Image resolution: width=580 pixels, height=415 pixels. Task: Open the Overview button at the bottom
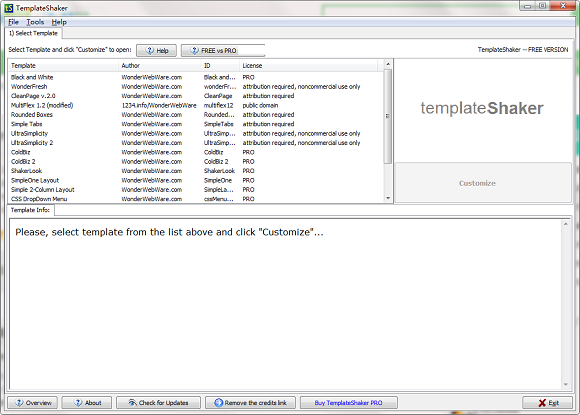coord(33,403)
